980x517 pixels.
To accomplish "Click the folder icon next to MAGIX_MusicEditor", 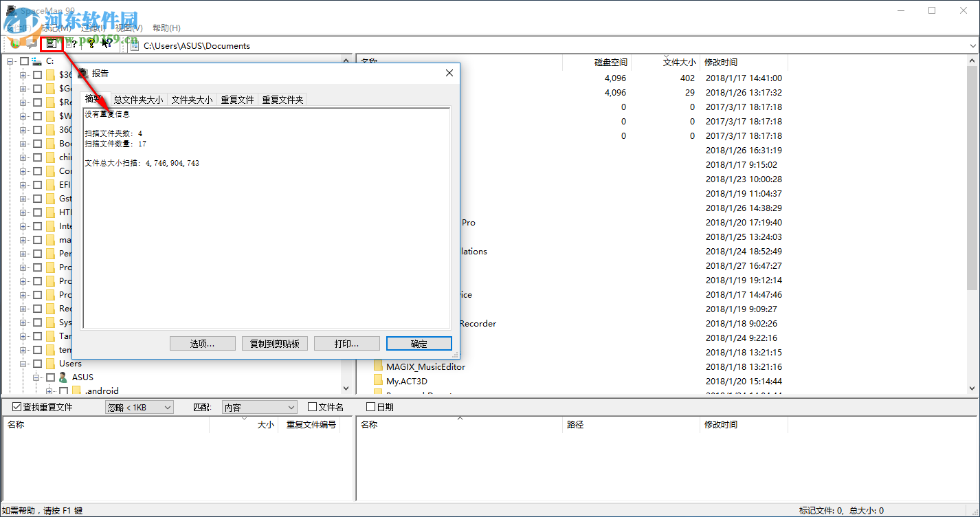I will click(x=378, y=366).
